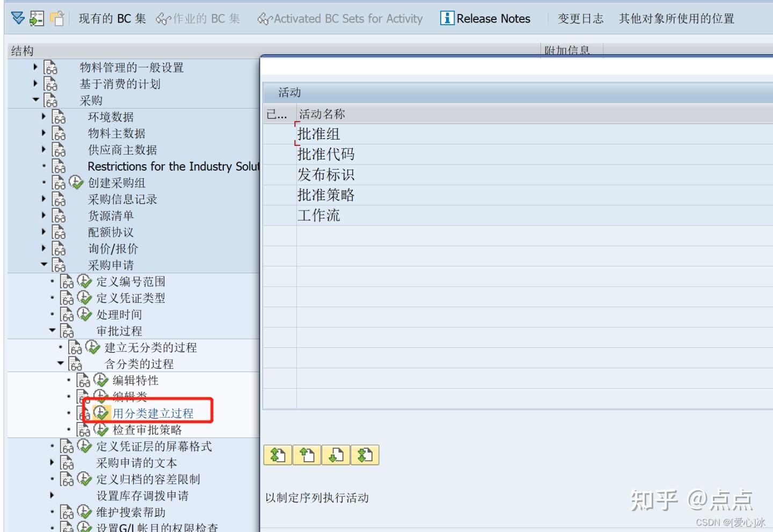
Task: Execute the "编辑特性" activity icon
Action: pyautogui.click(x=101, y=380)
